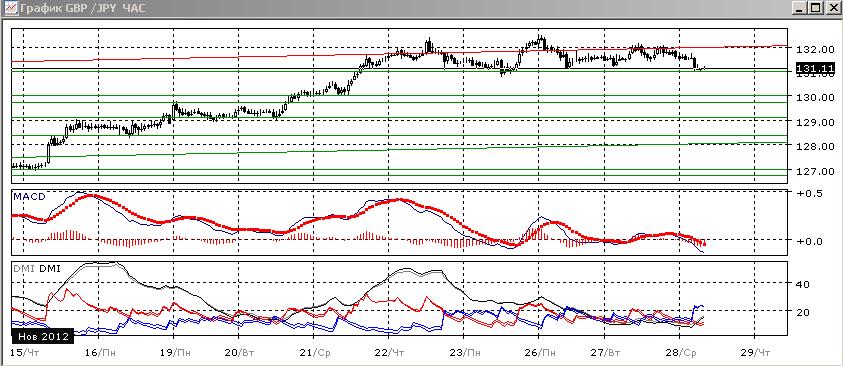Image resolution: width=843 pixels, height=366 pixels.
Task: Click the 19/Пн date label
Action: point(175,353)
